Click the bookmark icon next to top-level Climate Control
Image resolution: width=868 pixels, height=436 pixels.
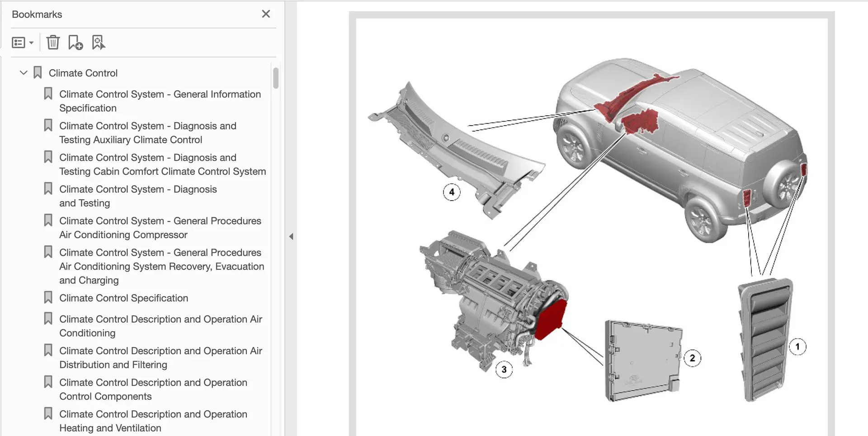pyautogui.click(x=38, y=73)
